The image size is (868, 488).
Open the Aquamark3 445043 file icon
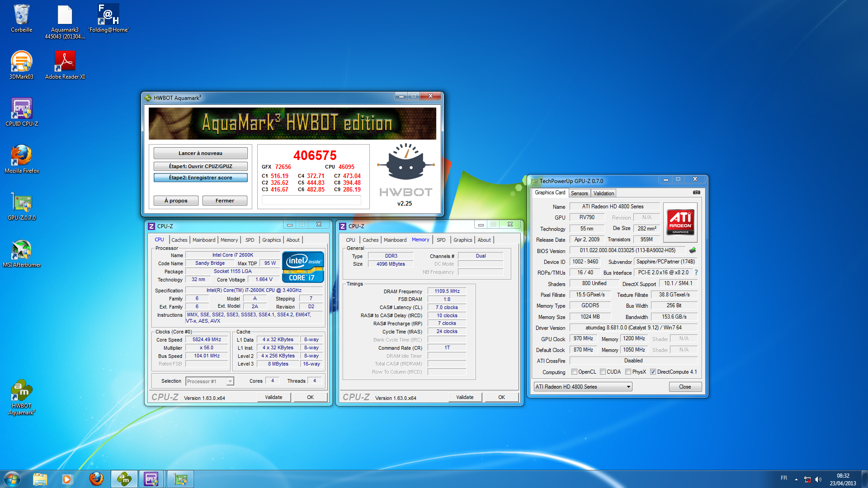[x=65, y=21]
